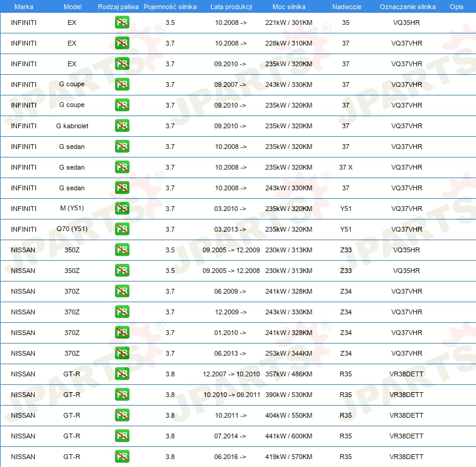Click the Model column header
The height and width of the screenshot is (467, 476).
[x=72, y=7]
